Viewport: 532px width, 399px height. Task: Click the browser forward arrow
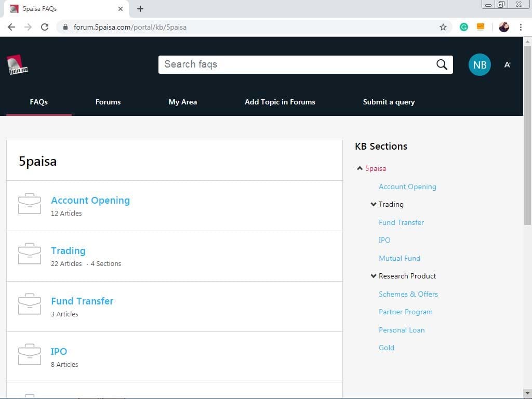pos(28,27)
